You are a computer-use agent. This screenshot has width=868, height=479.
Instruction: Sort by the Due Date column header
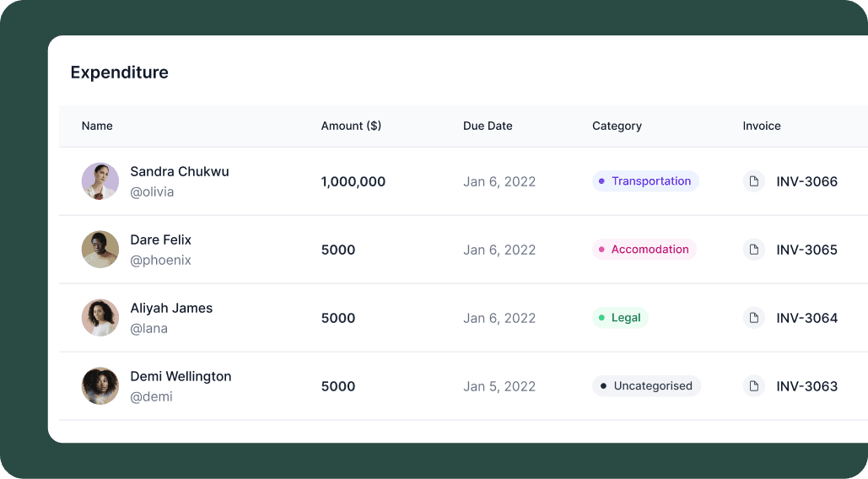pos(488,126)
